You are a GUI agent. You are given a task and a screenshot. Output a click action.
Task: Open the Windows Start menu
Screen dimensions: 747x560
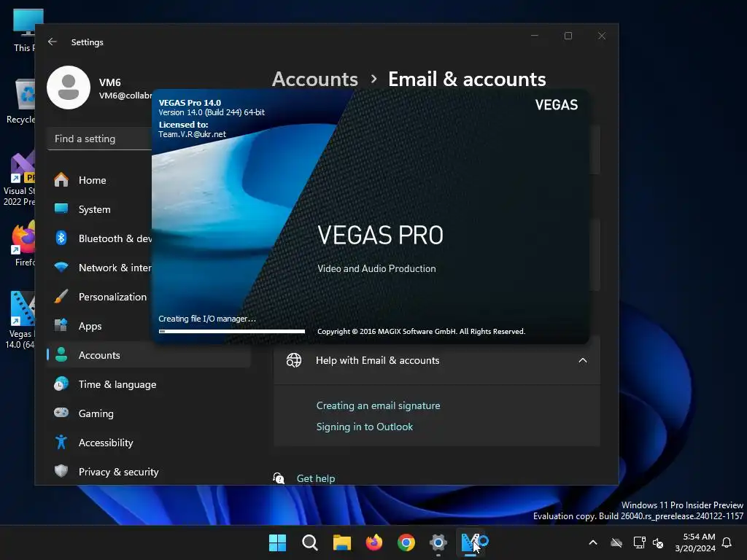pos(277,542)
